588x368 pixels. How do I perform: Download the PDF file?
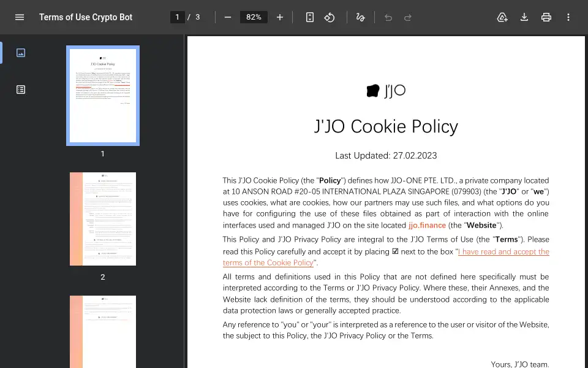click(x=524, y=17)
